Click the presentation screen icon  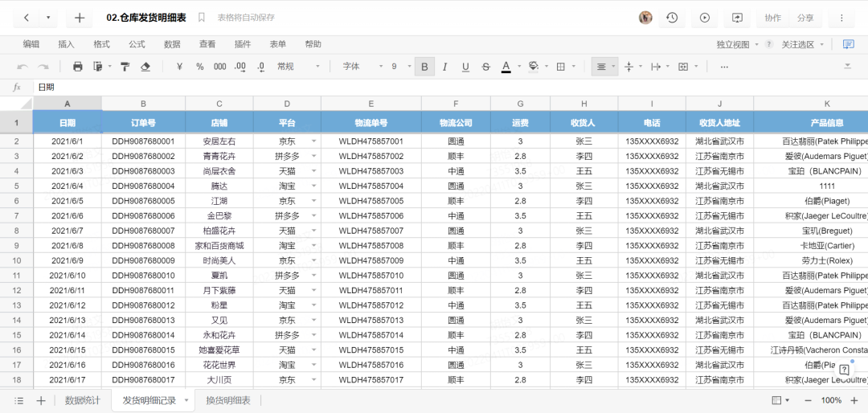click(x=737, y=18)
